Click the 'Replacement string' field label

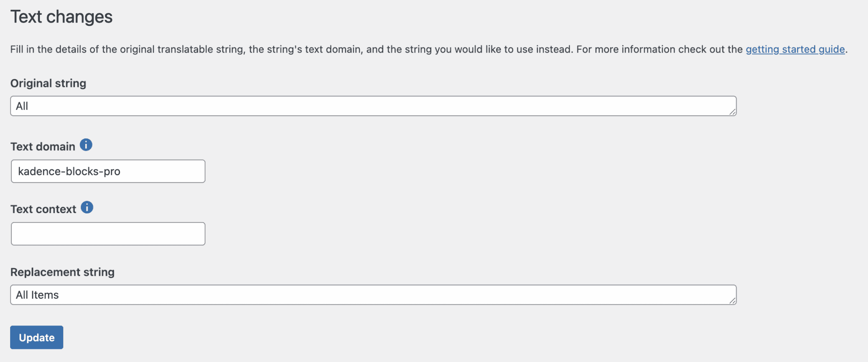coord(62,272)
